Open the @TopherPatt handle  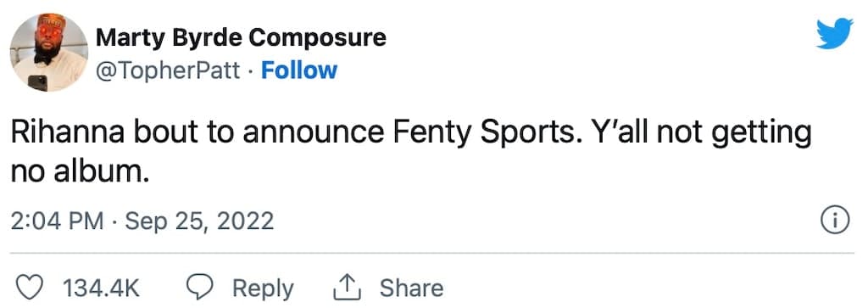coord(169,70)
